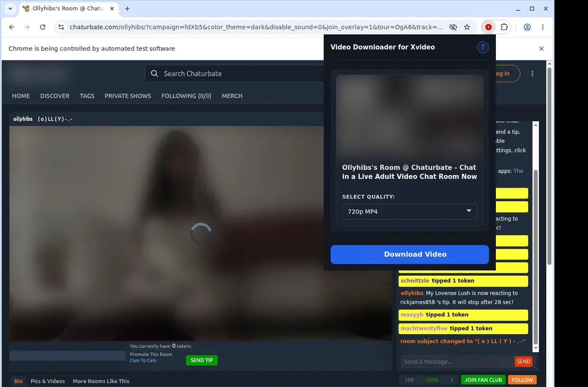Focus the Send a message chat input
Image resolution: width=588 pixels, height=387 pixels.
pos(458,362)
